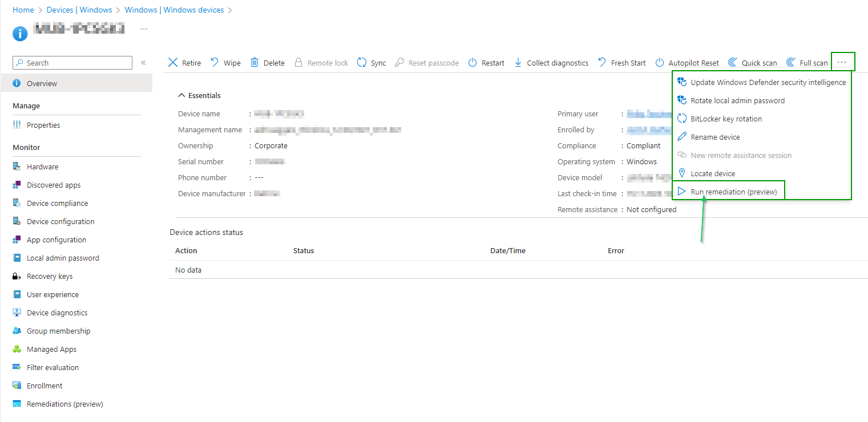Viewport: 868px width, 422px height.
Task: Select Run remediation (preview) menu entry
Action: 733,192
